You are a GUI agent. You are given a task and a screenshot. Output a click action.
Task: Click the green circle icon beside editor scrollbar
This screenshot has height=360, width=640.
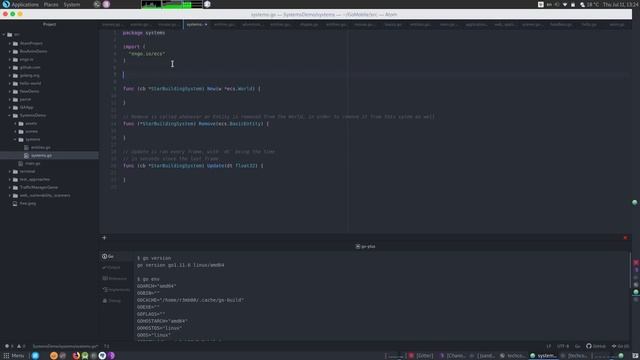pos(634,202)
